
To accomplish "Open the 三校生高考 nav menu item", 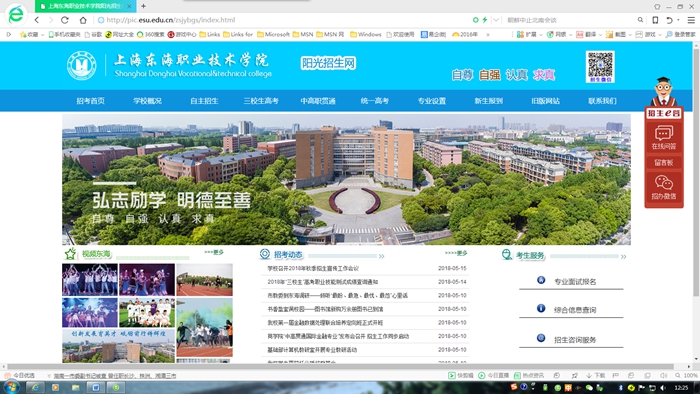I will [x=261, y=101].
